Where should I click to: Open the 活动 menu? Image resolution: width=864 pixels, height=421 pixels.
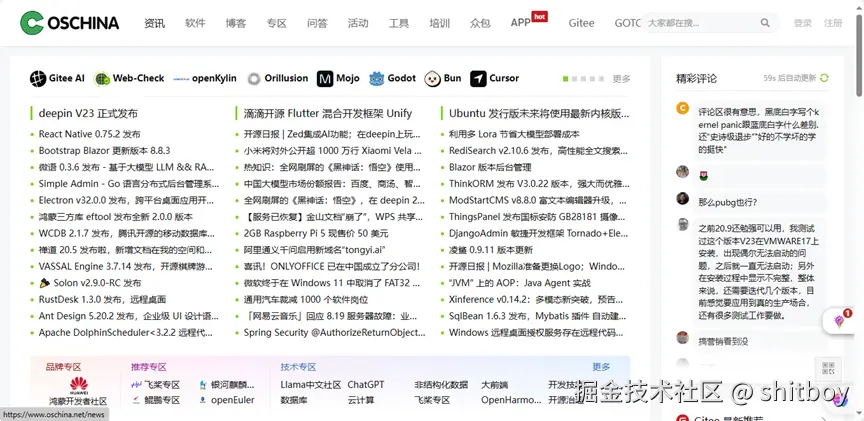click(x=358, y=23)
